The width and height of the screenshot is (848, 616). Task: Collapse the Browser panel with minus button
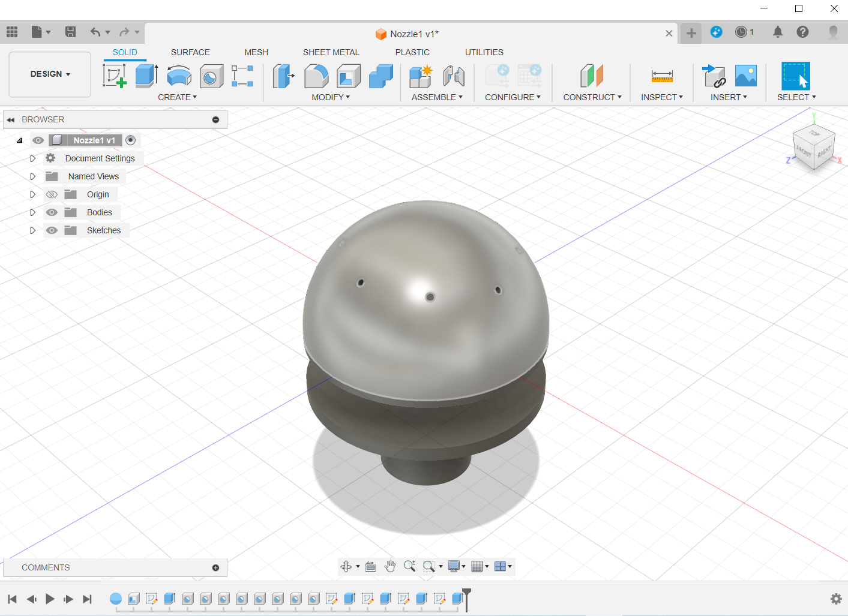215,120
